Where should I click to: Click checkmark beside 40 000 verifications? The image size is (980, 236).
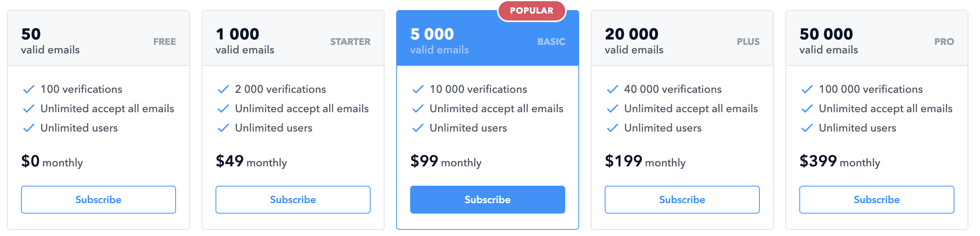(x=612, y=89)
